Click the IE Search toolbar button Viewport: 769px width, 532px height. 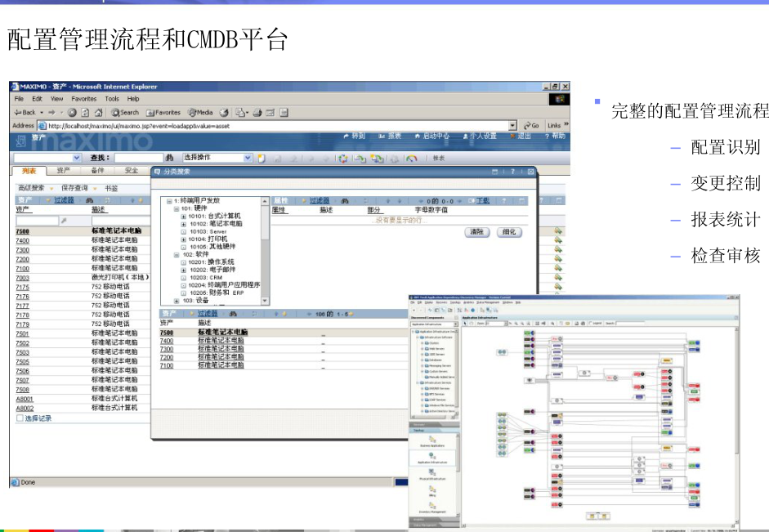pos(125,113)
